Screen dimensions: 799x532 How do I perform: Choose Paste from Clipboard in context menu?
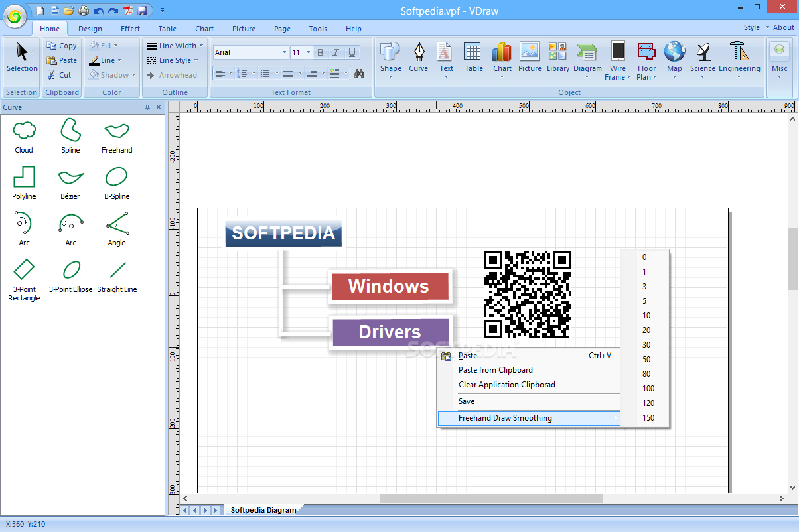pos(528,370)
